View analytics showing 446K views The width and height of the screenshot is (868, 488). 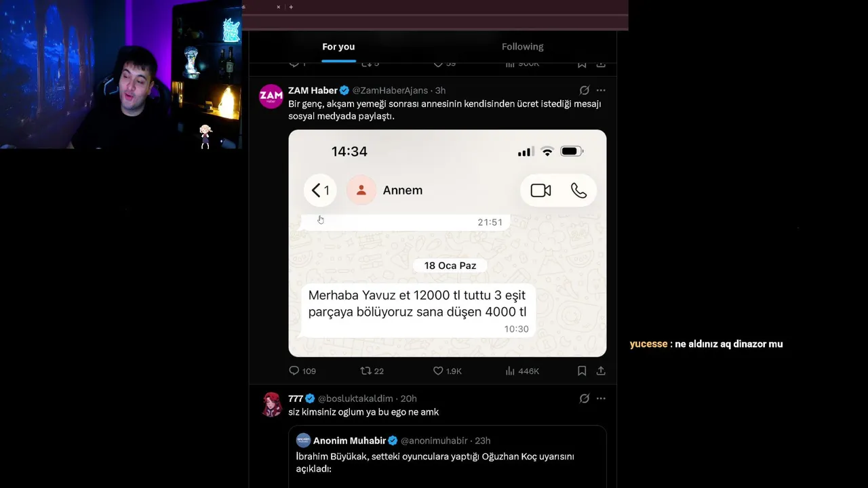[x=522, y=371]
